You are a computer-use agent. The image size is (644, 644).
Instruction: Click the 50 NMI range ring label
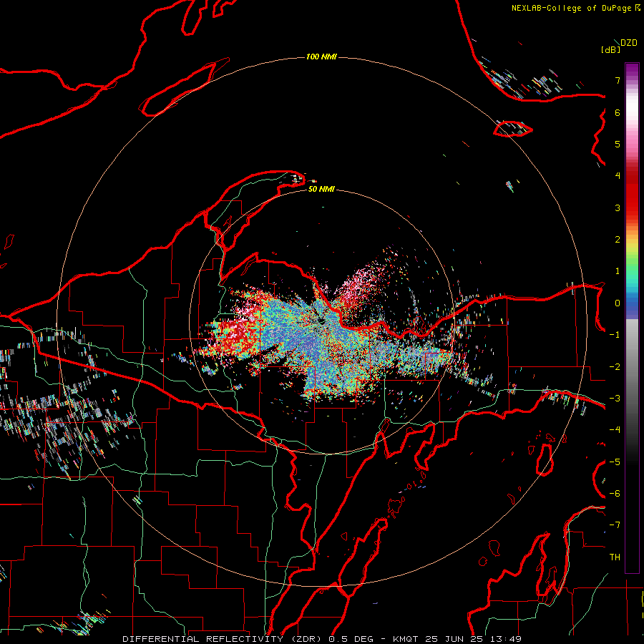tap(321, 189)
